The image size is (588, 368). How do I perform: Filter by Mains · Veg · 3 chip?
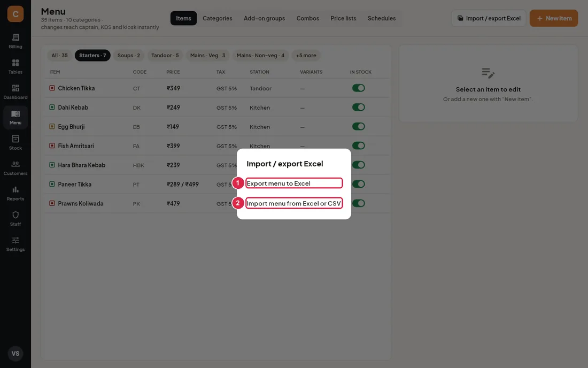(x=208, y=56)
